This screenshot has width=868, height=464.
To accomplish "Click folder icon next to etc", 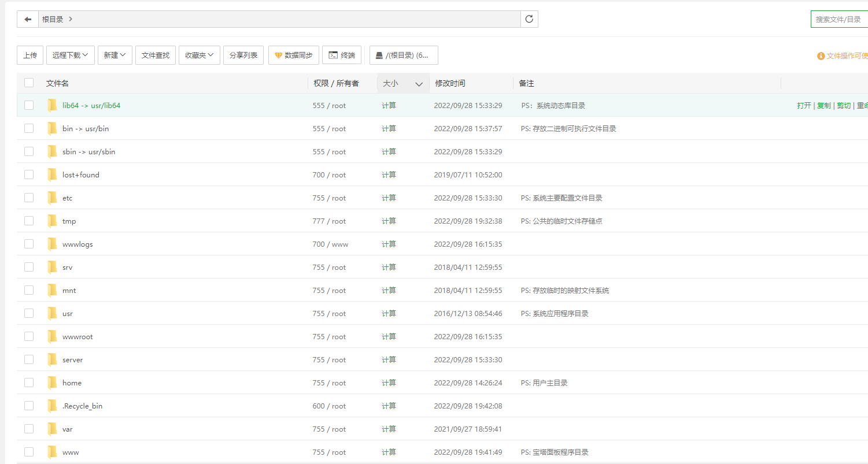I will click(53, 198).
